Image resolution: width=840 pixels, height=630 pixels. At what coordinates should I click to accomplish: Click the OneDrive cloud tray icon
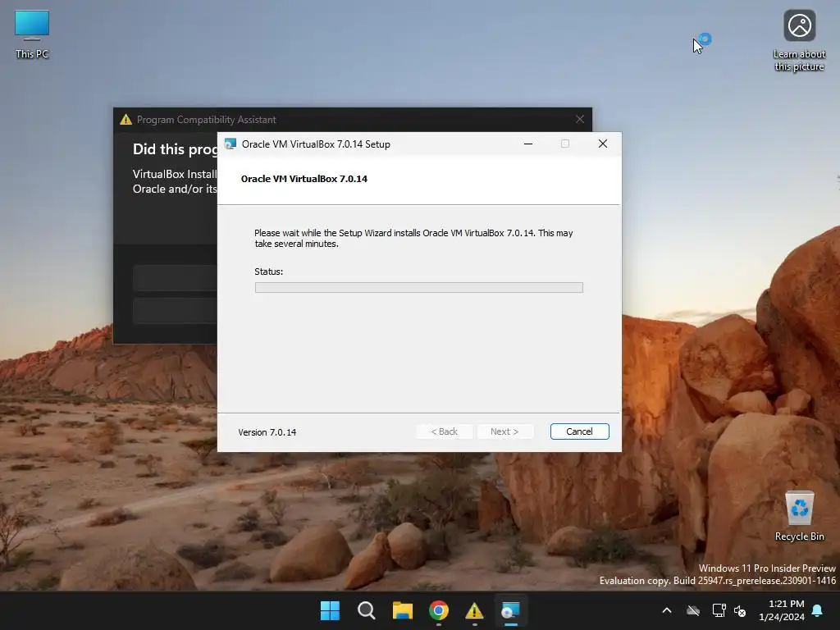pyautogui.click(x=693, y=610)
